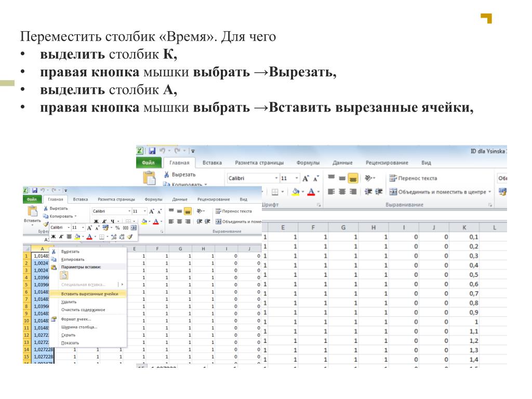Click Save icon in front Excel window

click(35, 190)
